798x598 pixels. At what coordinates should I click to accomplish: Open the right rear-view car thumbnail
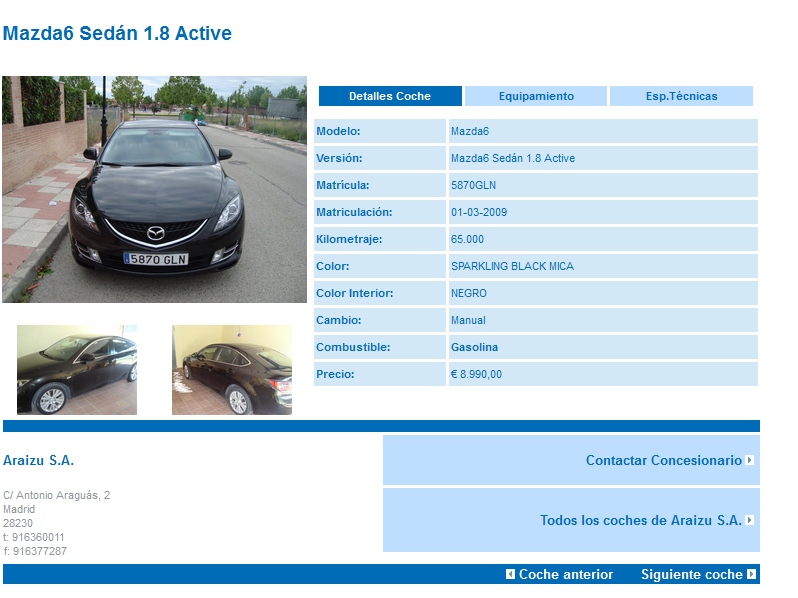tap(232, 370)
